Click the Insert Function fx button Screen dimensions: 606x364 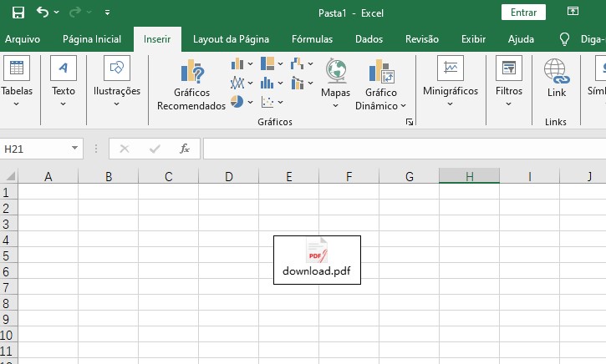coord(185,149)
